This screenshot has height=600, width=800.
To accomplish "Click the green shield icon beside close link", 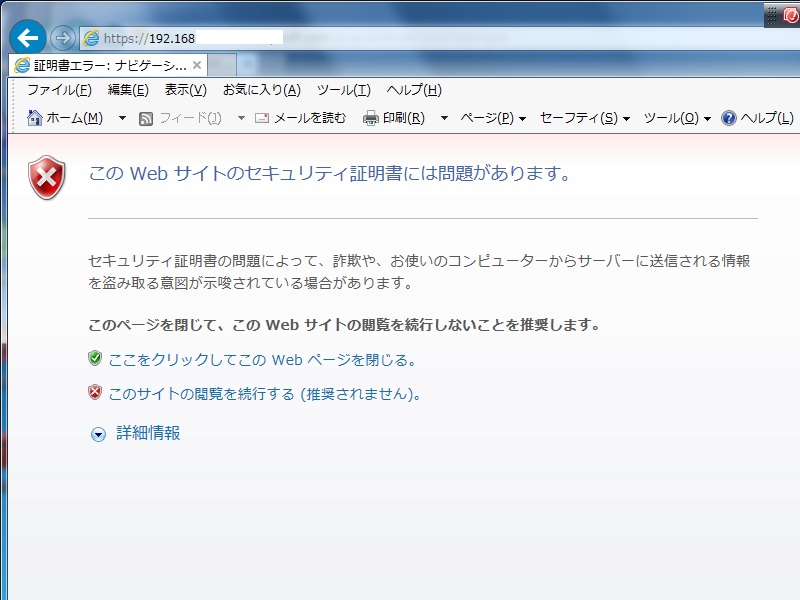I will 95,358.
